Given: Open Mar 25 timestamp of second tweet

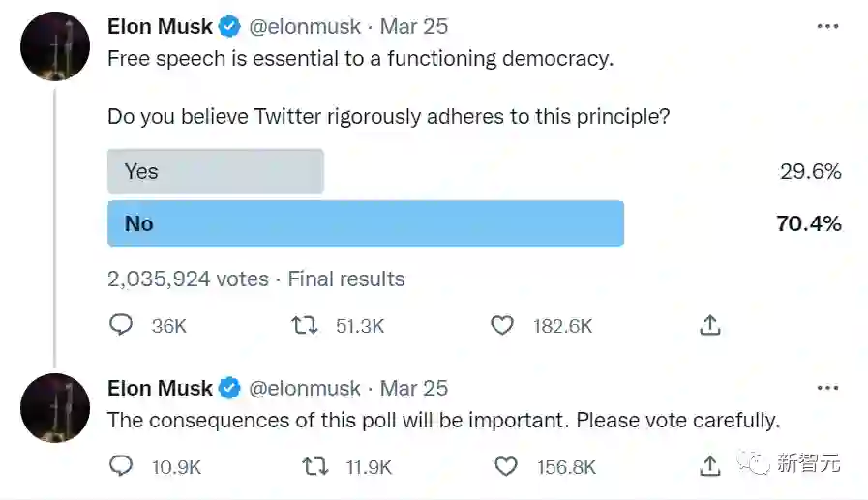Looking at the screenshot, I should [414, 388].
